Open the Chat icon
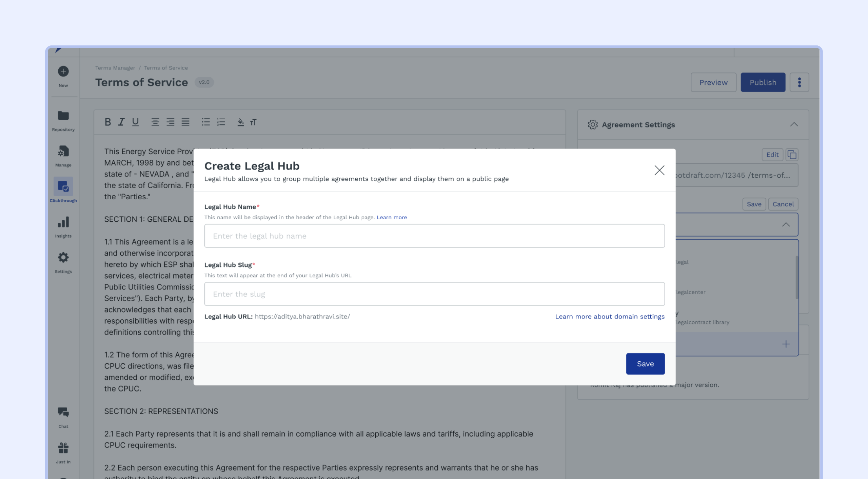 [63, 412]
